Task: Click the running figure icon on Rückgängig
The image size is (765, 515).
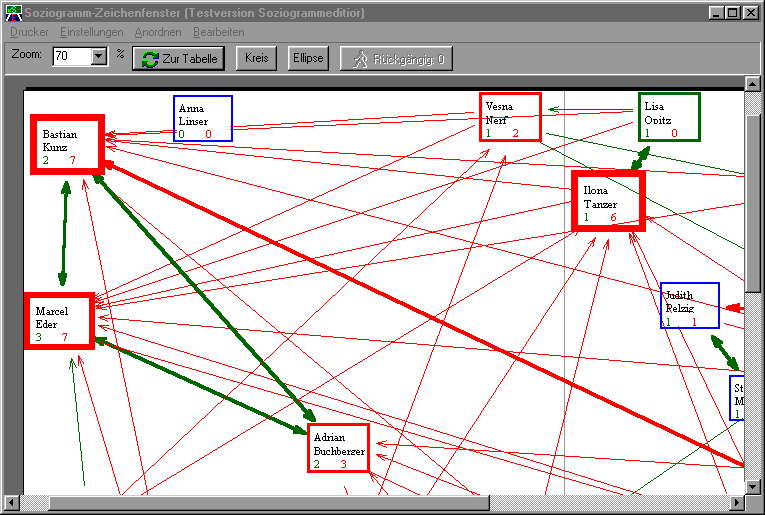Action: tap(359, 59)
